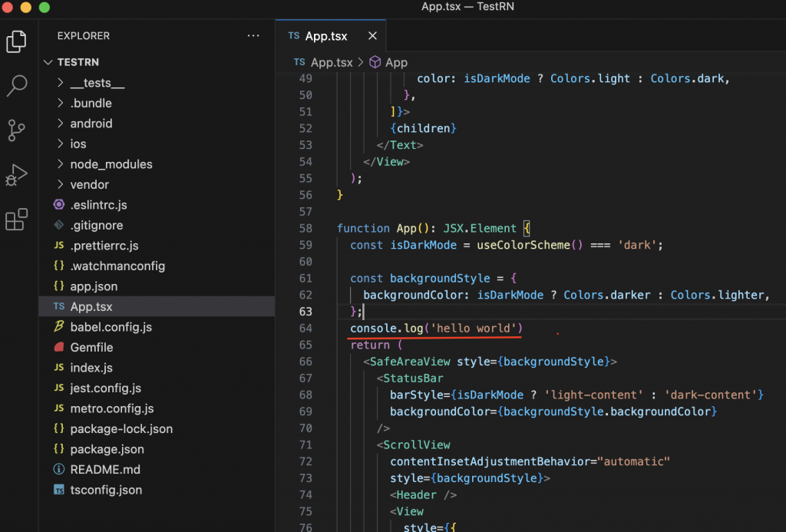Click 'contentInsetAdjustmentBehavior' on line 72
The image size is (786, 532).
pyautogui.click(x=490, y=461)
